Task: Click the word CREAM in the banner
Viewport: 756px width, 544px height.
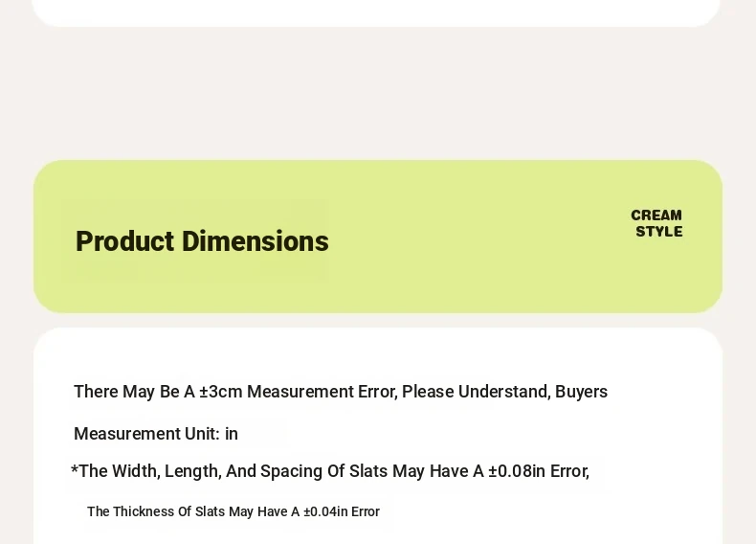Action: 656,215
